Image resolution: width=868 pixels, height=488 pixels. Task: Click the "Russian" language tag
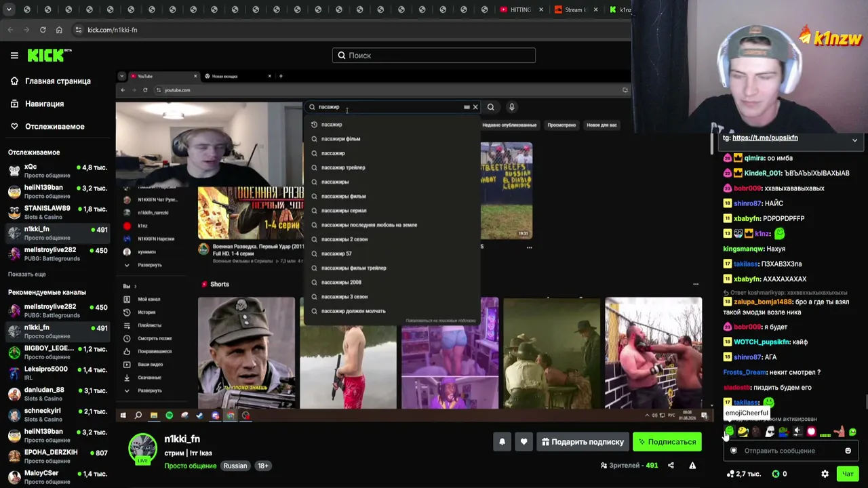coord(235,466)
